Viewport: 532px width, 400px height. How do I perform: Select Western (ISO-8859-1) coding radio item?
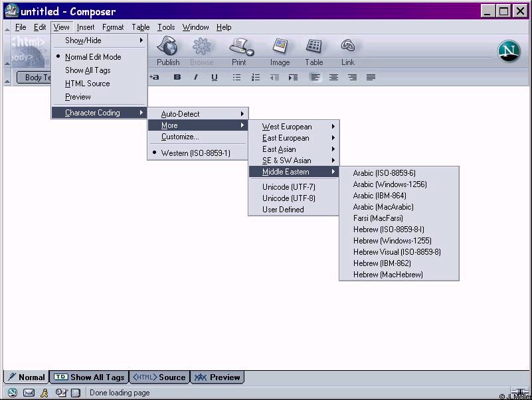pyautogui.click(x=198, y=153)
